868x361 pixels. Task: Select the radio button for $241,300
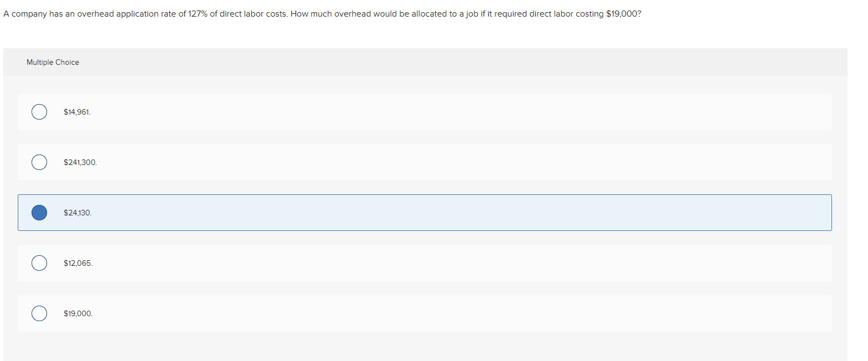39,162
